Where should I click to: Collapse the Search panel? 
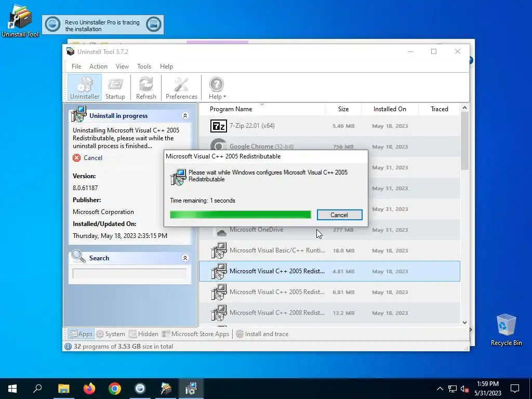tap(185, 258)
